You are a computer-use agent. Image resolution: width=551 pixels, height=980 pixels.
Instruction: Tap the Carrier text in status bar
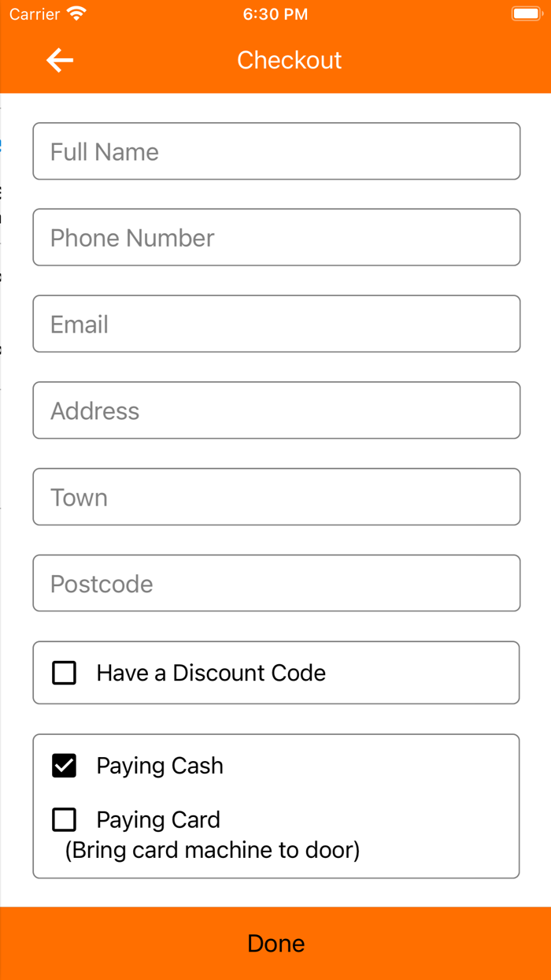coord(35,14)
